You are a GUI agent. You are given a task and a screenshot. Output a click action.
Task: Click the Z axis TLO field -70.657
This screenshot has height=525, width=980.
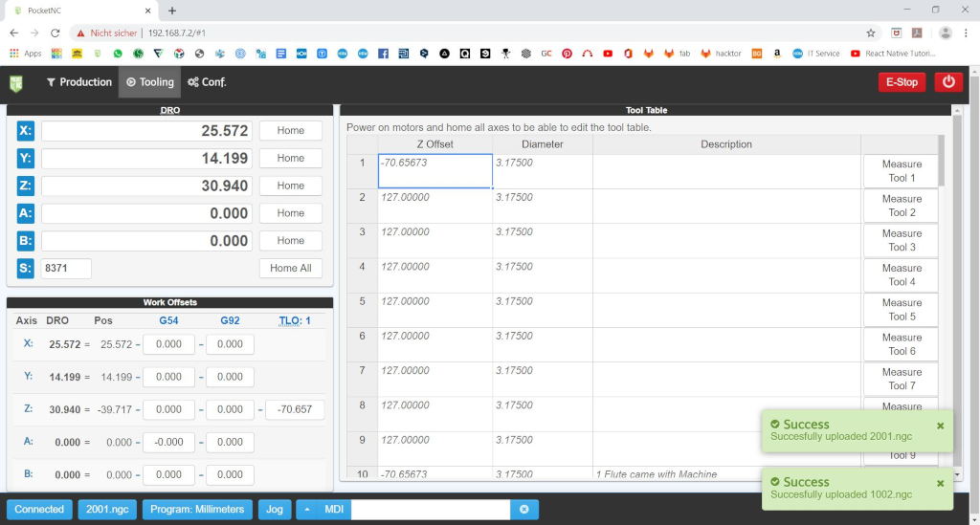295,409
